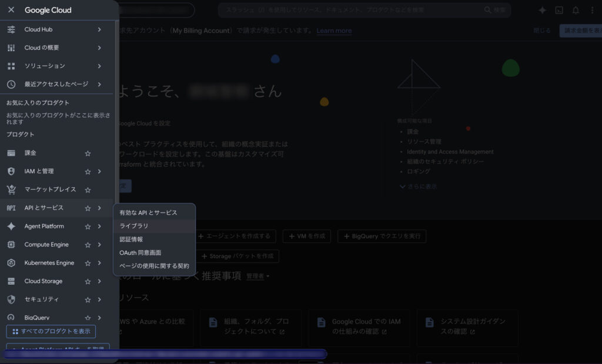Image resolution: width=602 pixels, height=364 pixels.
Task: Expand the ソリューション submenu chevron
Action: 99,66
